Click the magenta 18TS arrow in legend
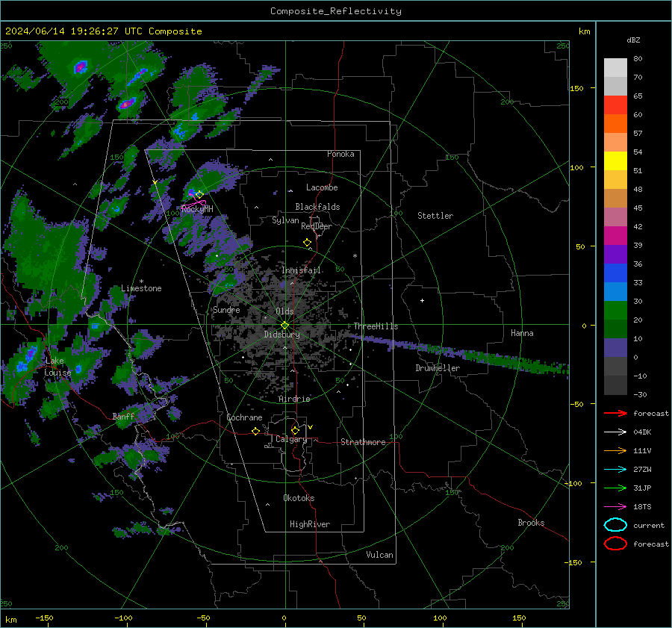 [x=615, y=507]
